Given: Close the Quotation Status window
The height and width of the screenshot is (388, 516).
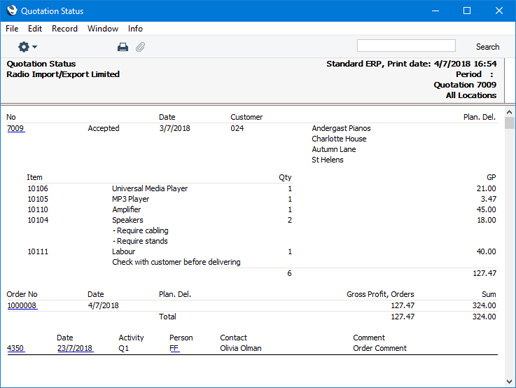Looking at the screenshot, I should tap(499, 11).
